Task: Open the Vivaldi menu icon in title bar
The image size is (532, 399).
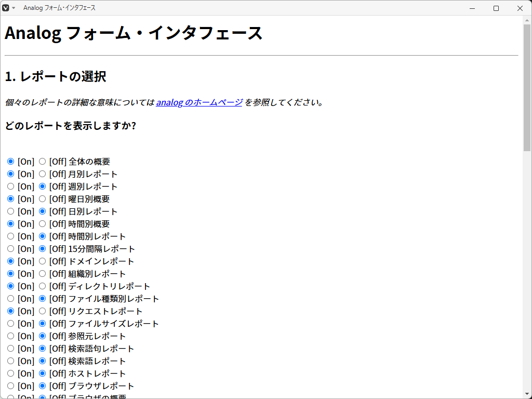Action: tap(5, 8)
